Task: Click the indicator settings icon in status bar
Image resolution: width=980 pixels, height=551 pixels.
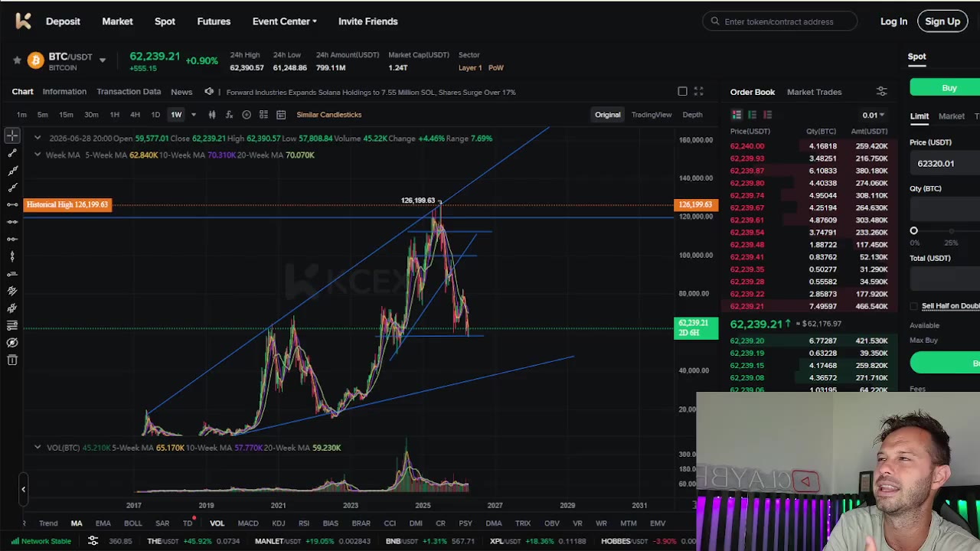Action: (93, 541)
